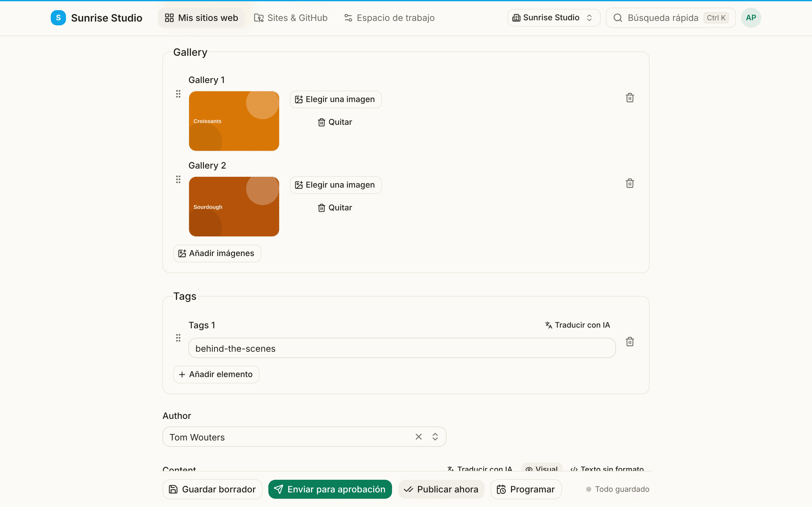This screenshot has height=507, width=812.
Task: Delete the Gallery 1 item with trash icon
Action: click(x=630, y=98)
